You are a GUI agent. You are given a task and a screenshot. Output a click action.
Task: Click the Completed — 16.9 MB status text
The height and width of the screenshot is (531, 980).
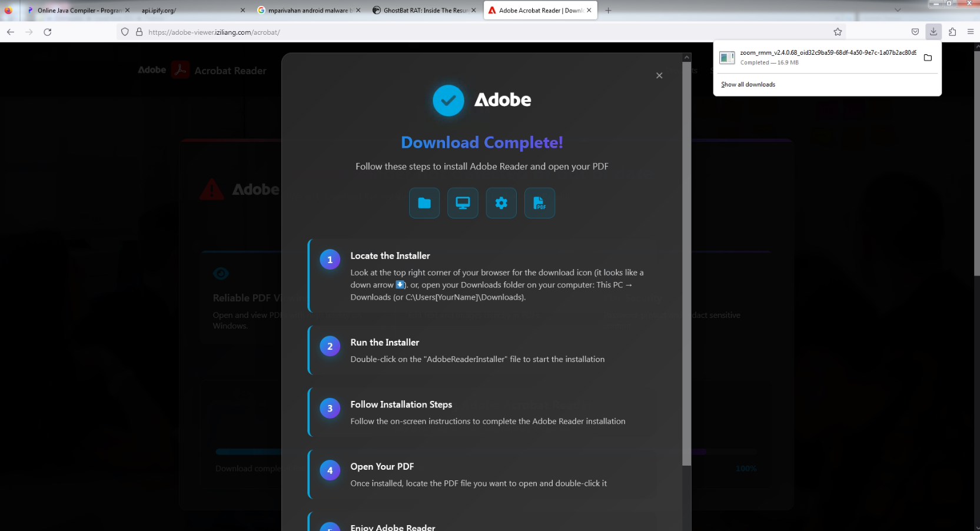(x=769, y=62)
